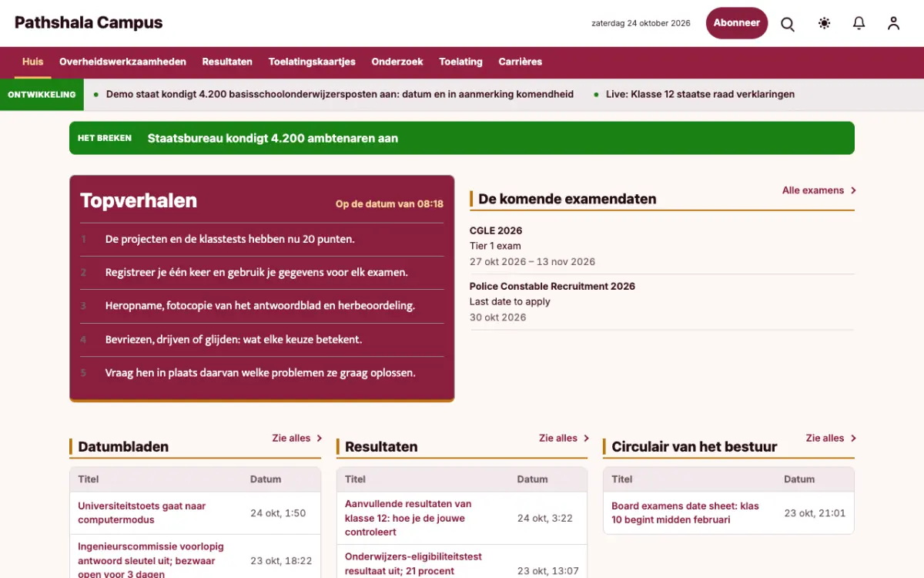
Task: Open ticker item Live: Klasse 12 staatse raad
Action: [x=700, y=95]
